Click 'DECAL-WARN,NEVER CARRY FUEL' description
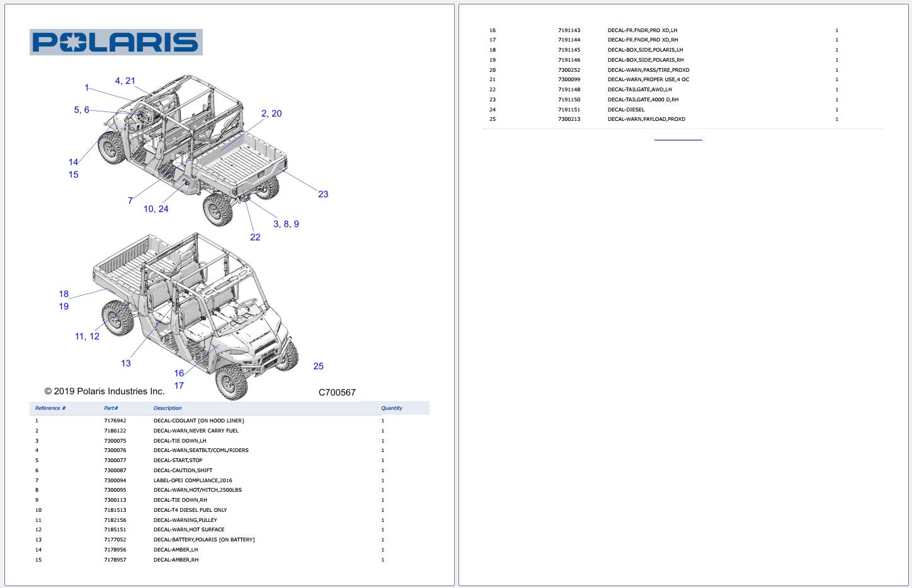Screen dimensions: 912x588 196,431
